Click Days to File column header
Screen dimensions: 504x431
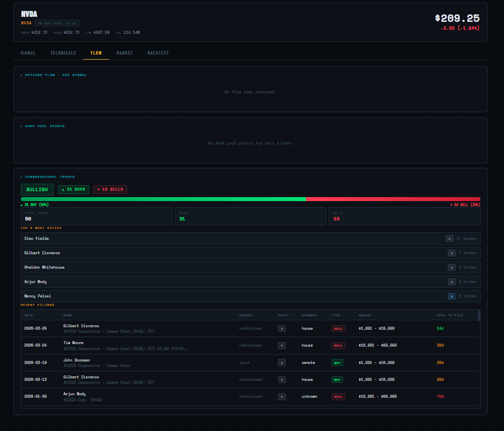[450, 315]
